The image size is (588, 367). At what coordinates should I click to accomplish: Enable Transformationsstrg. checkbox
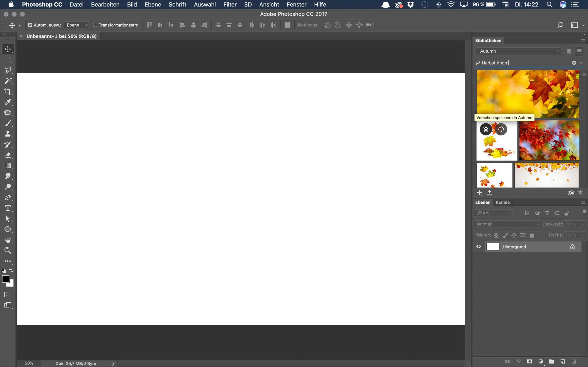click(95, 25)
